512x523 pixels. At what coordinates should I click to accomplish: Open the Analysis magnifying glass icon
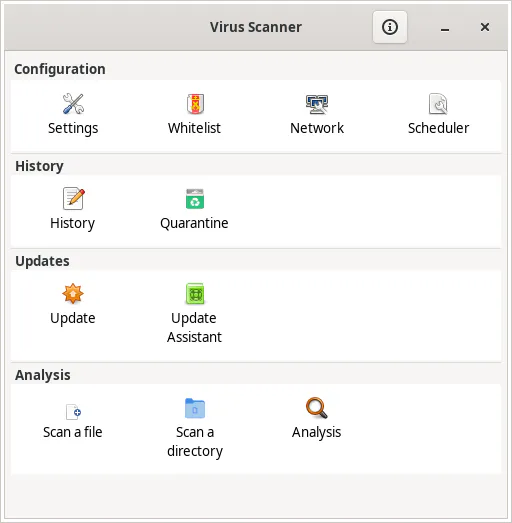tap(317, 408)
